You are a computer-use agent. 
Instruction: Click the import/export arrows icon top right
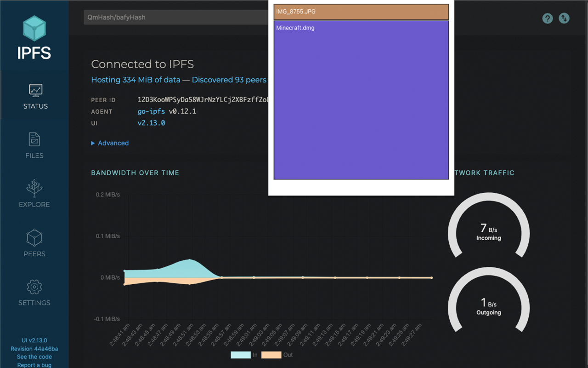564,18
